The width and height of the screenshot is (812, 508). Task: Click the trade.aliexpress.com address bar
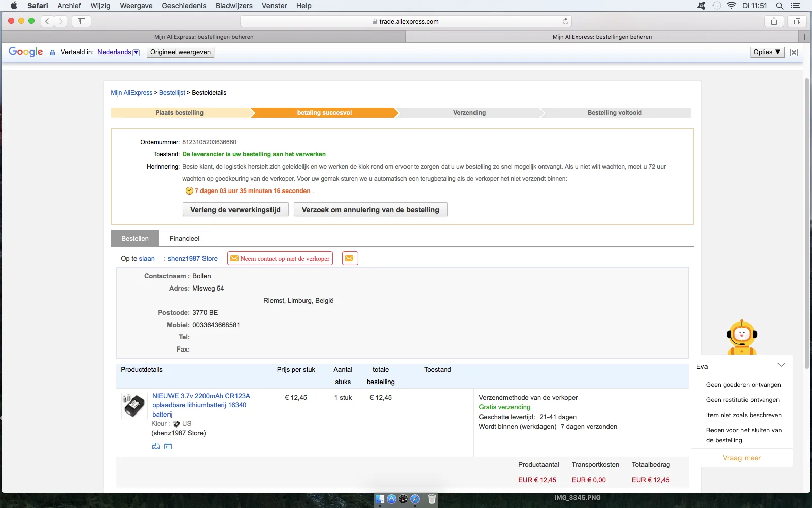(406, 21)
